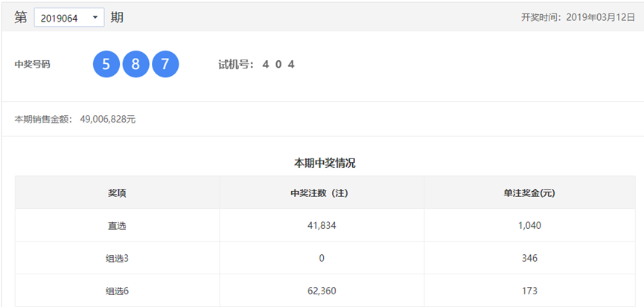Select the 直选 row label
The width and height of the screenshot is (644, 307).
point(117,225)
